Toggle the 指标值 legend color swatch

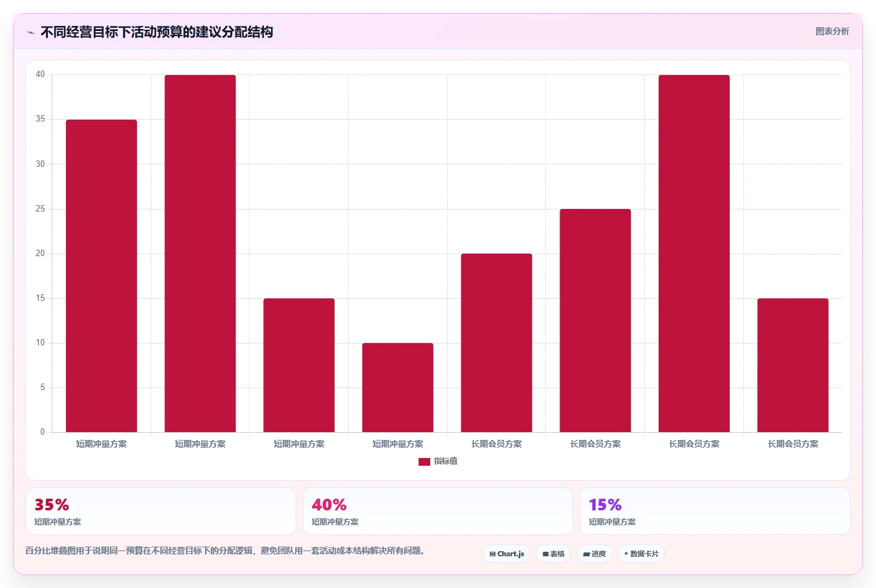(424, 462)
